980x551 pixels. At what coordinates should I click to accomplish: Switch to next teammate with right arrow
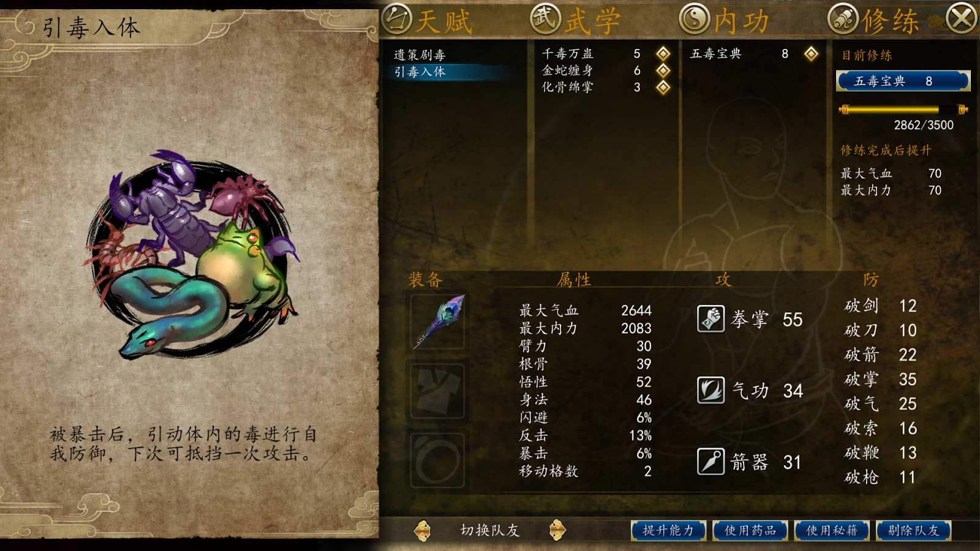pyautogui.click(x=557, y=530)
